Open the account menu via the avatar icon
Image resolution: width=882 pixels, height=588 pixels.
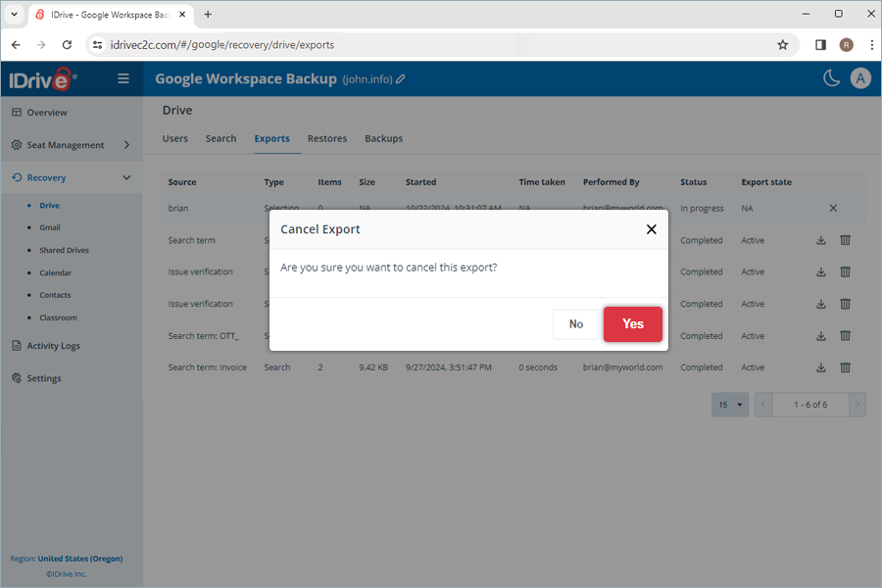pyautogui.click(x=860, y=77)
